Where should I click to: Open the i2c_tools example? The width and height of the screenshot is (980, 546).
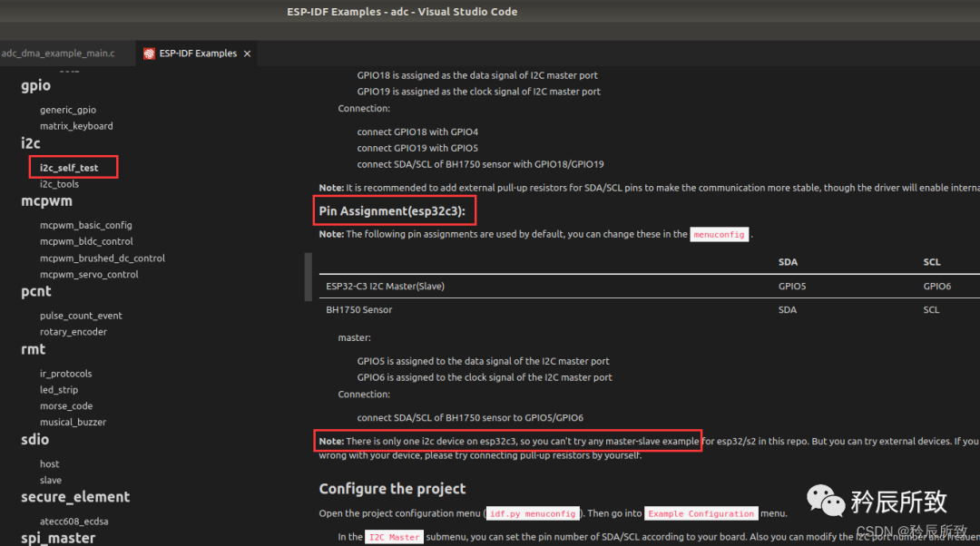click(x=59, y=184)
